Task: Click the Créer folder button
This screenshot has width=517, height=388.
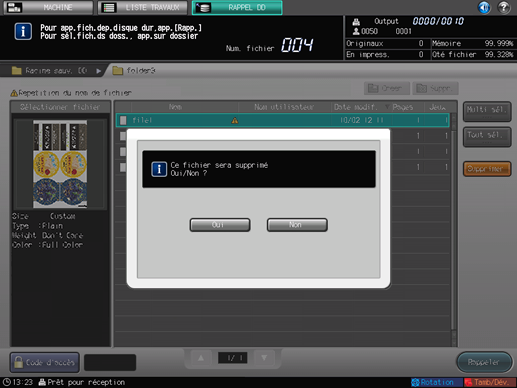Action: coord(386,88)
